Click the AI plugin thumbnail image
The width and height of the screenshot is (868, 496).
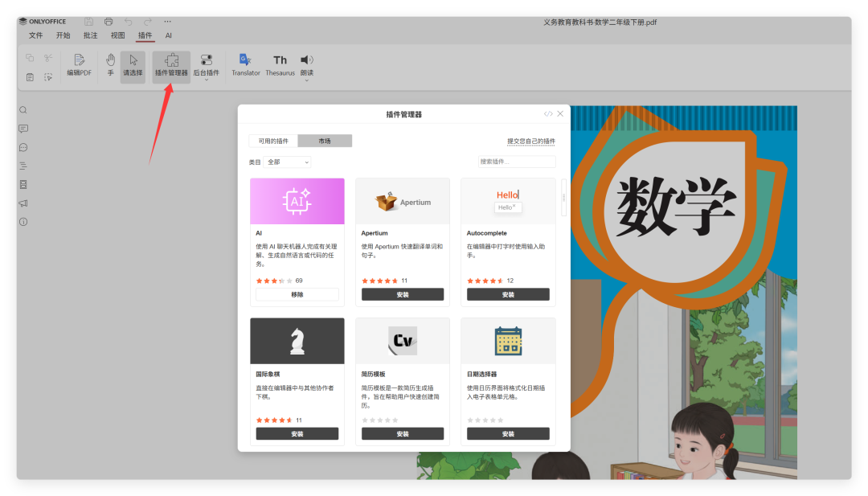tap(297, 201)
